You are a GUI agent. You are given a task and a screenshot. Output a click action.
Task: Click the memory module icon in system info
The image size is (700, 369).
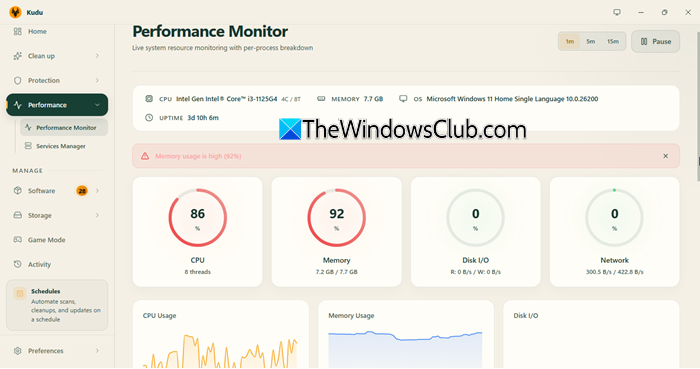coord(321,99)
